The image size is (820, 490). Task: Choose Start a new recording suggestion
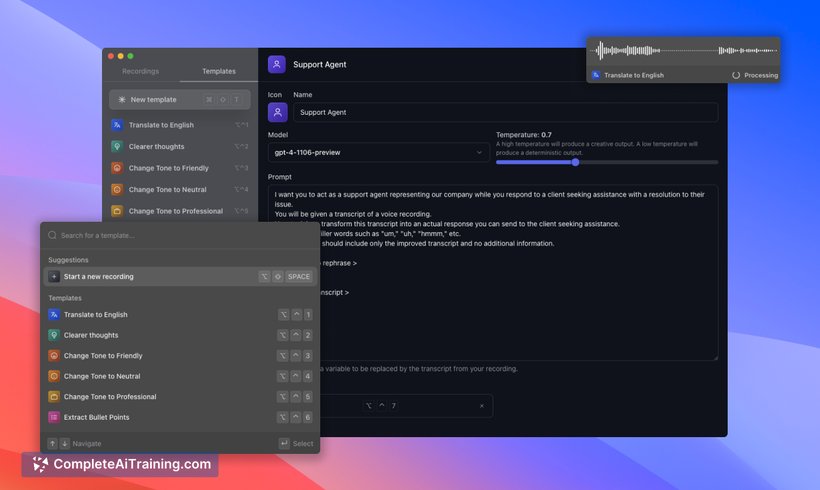(x=180, y=277)
